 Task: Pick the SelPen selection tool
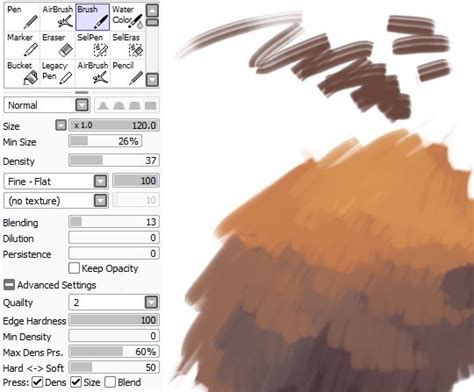point(93,45)
